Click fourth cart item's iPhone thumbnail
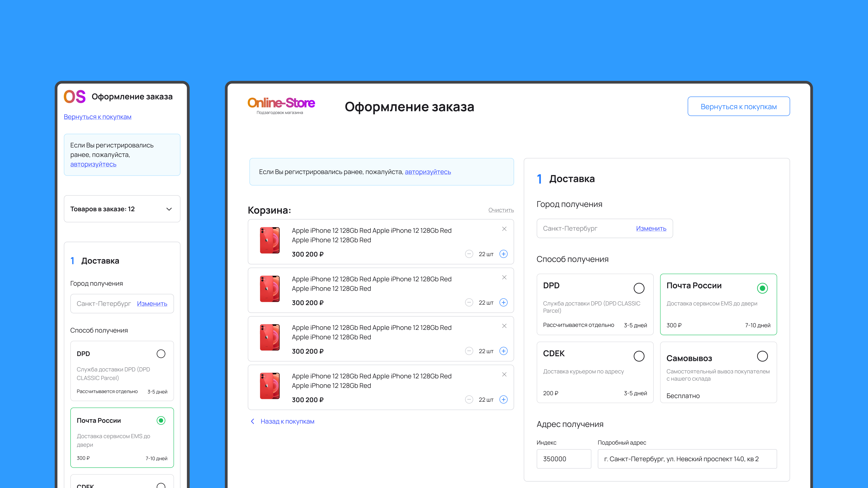868x488 pixels. click(x=270, y=386)
